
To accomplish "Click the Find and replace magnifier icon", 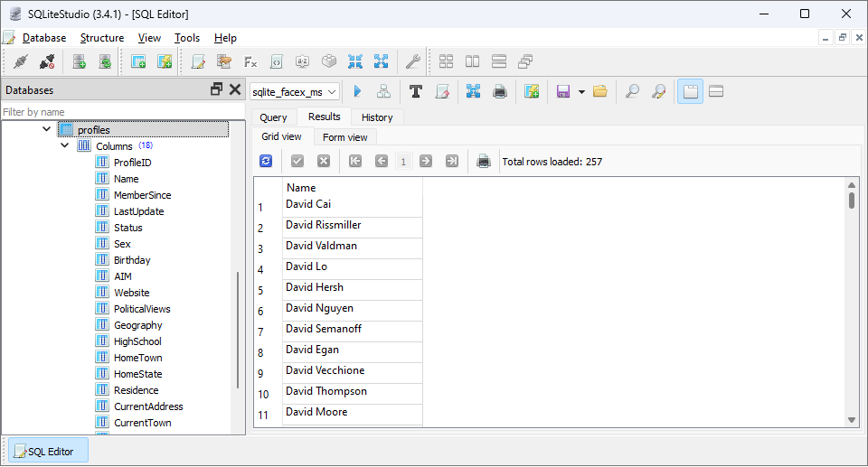I will click(658, 91).
